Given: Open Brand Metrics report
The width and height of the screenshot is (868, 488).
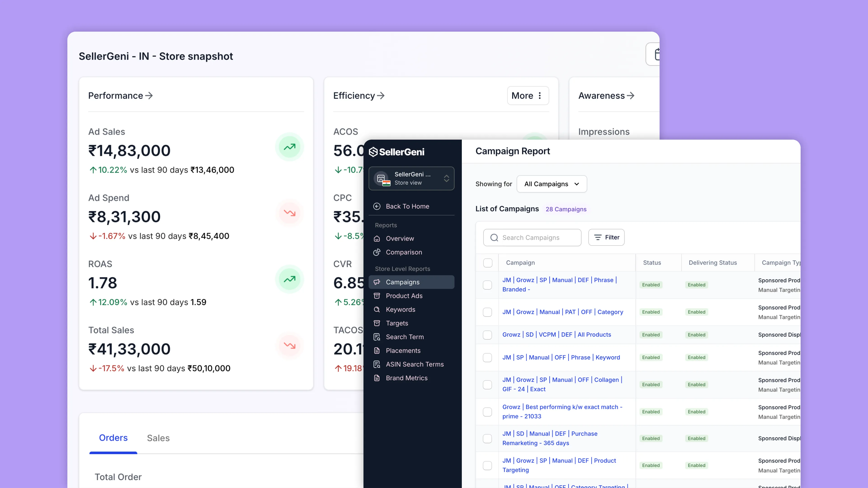Looking at the screenshot, I should coord(411,378).
